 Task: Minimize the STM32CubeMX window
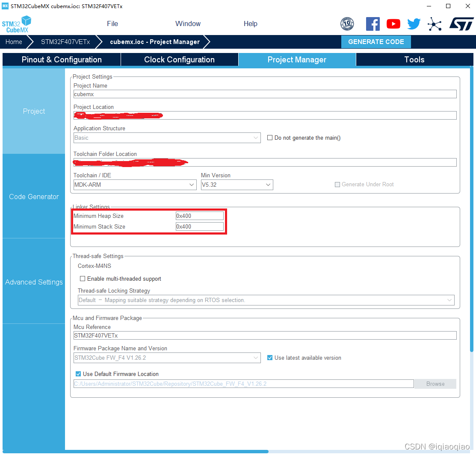(x=429, y=6)
